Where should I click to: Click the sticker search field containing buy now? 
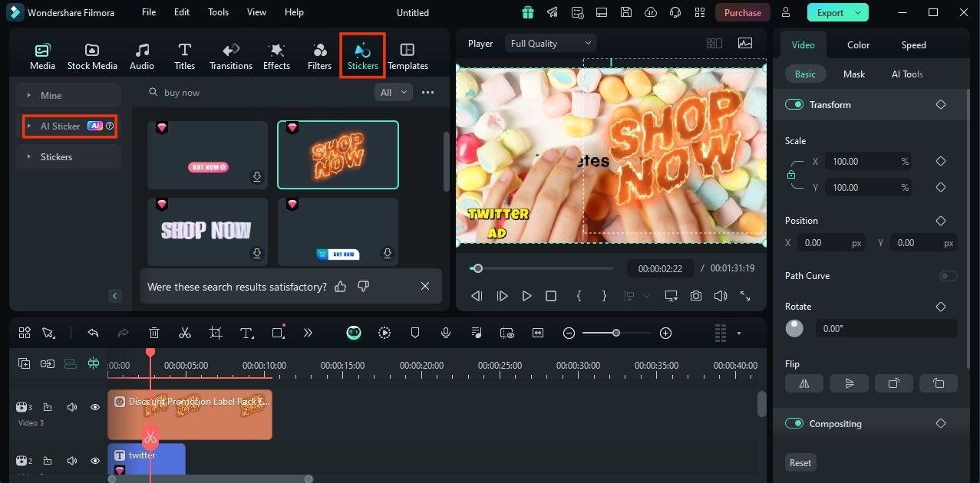point(256,92)
